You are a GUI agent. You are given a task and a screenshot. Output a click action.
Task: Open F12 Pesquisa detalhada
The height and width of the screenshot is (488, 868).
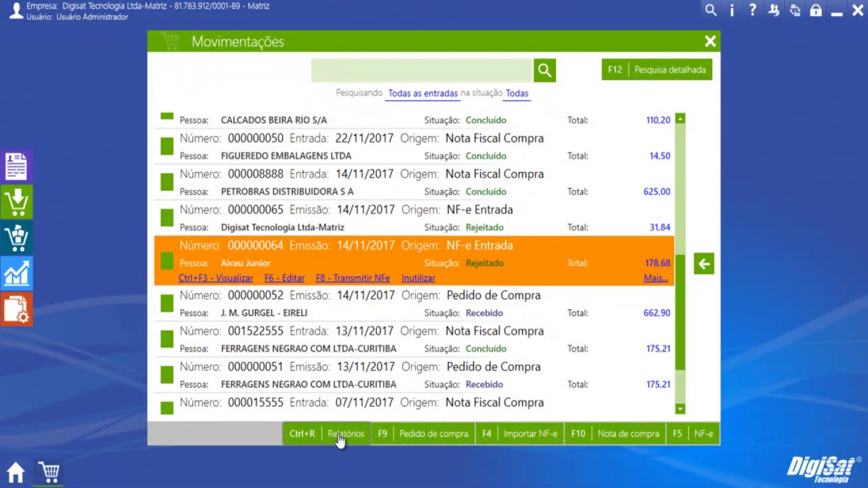point(656,70)
